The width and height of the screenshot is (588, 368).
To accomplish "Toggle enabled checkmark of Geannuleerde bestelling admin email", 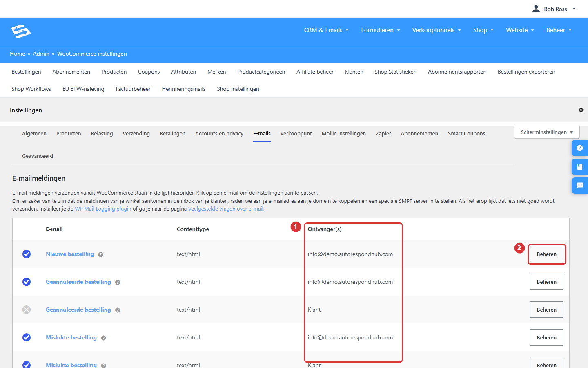I will pyautogui.click(x=27, y=282).
